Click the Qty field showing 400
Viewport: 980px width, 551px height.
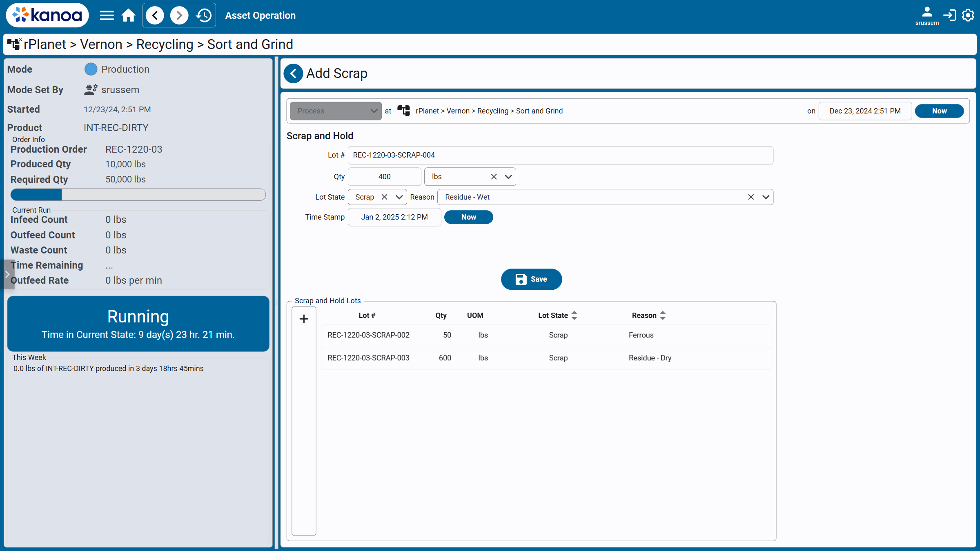pyautogui.click(x=384, y=177)
